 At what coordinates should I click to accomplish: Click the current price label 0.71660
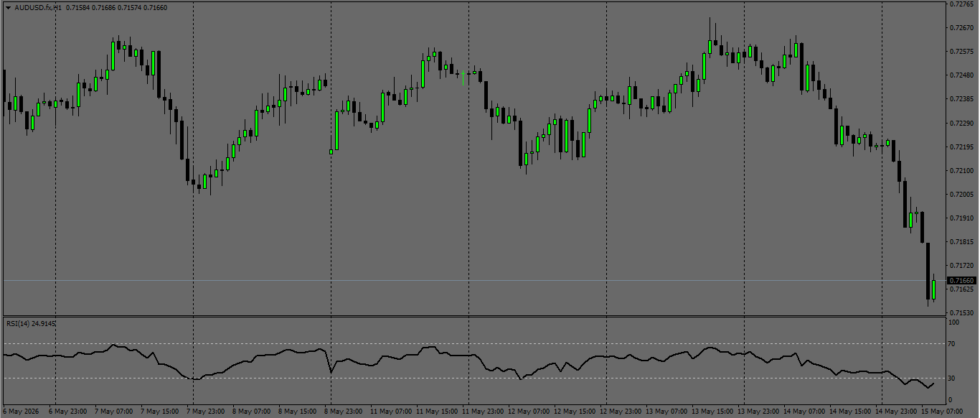pyautogui.click(x=961, y=280)
